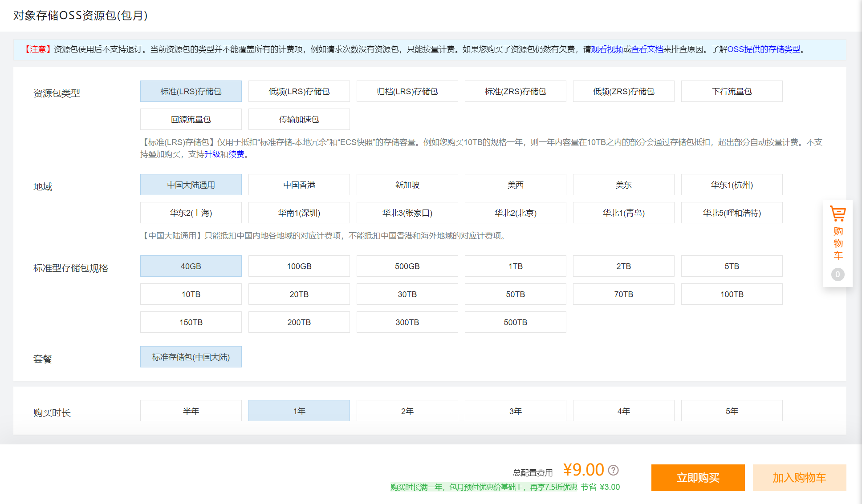This screenshot has height=504, width=862.
Task: Click the 升级 link
Action: click(x=212, y=154)
